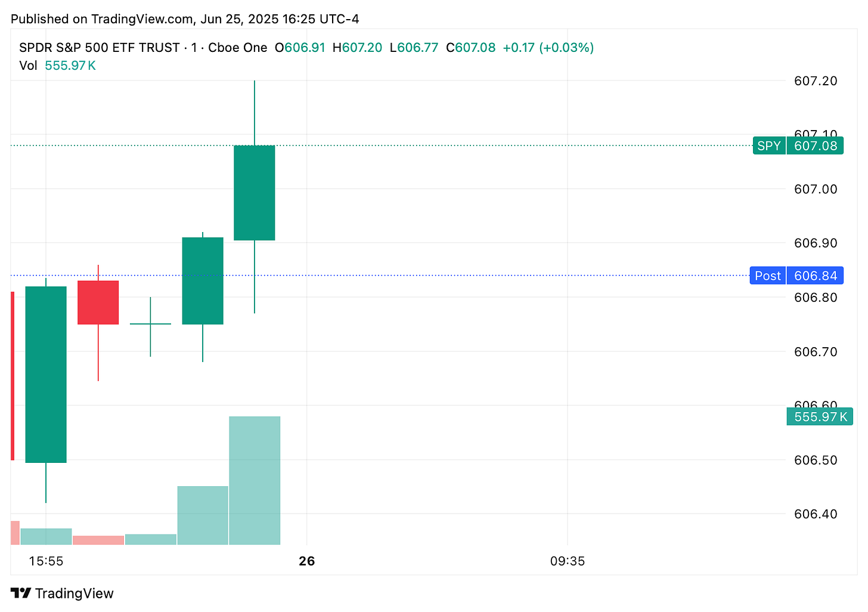Click the SPY 607.08 price label
The image size is (868, 612).
tap(798, 146)
